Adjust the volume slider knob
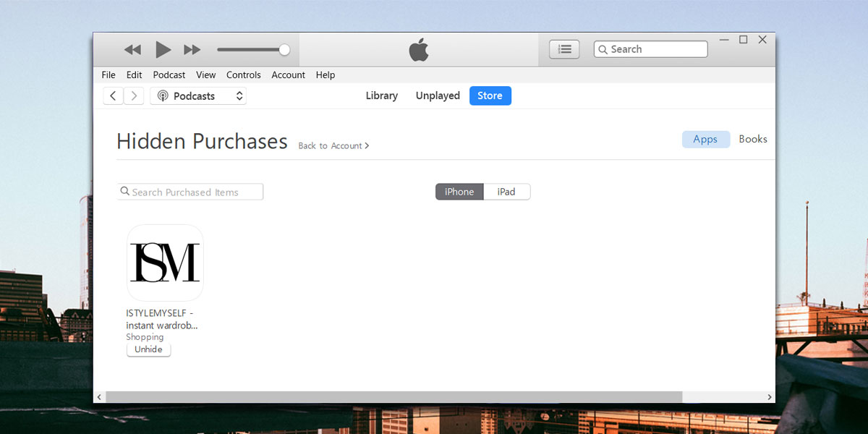Screen dimensions: 868x434 tap(284, 49)
